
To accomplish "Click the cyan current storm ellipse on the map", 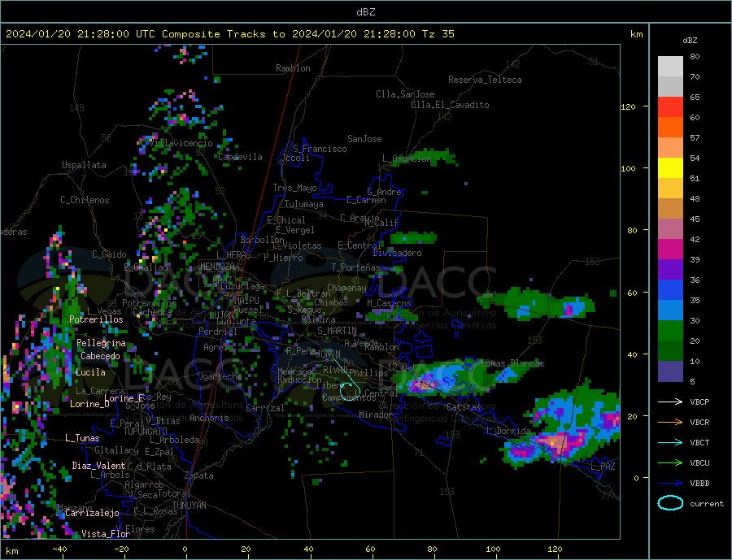I will click(x=350, y=391).
